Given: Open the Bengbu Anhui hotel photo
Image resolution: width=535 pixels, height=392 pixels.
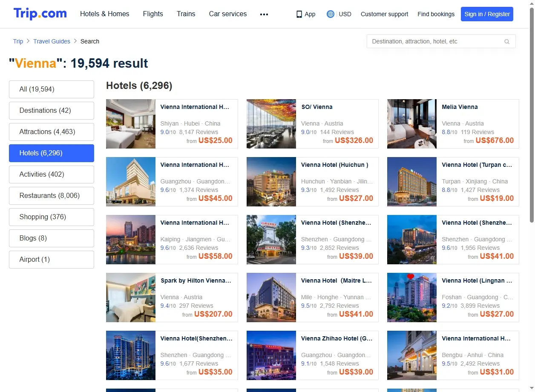Looking at the screenshot, I should [412, 355].
